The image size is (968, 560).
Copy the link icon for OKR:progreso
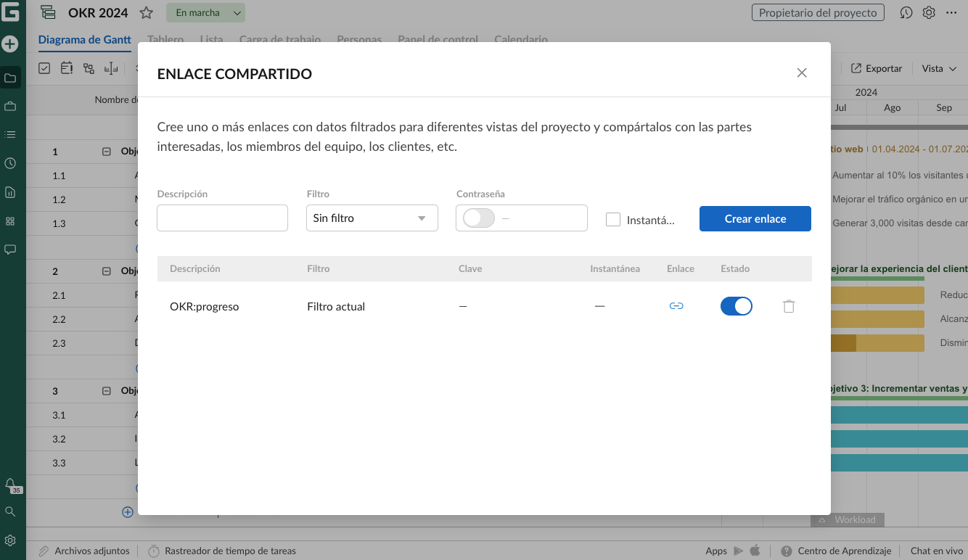tap(676, 306)
